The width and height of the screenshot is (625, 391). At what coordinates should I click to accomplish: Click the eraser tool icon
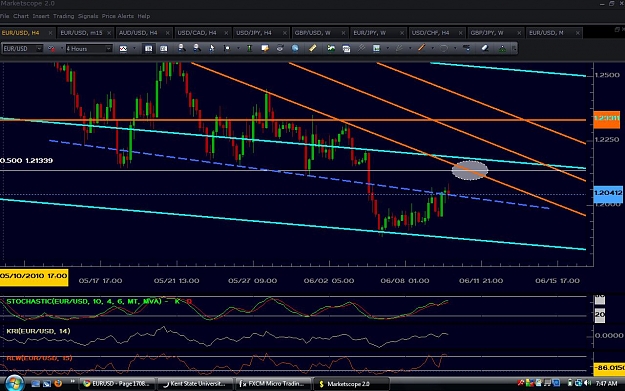pyautogui.click(x=485, y=48)
